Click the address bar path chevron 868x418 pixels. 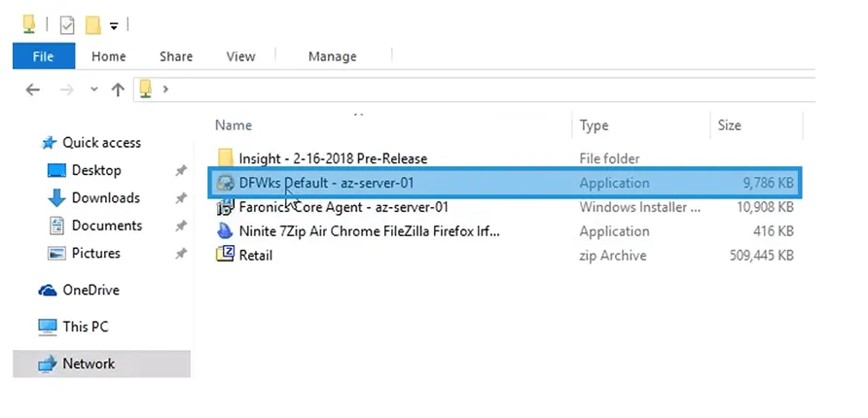pos(165,89)
